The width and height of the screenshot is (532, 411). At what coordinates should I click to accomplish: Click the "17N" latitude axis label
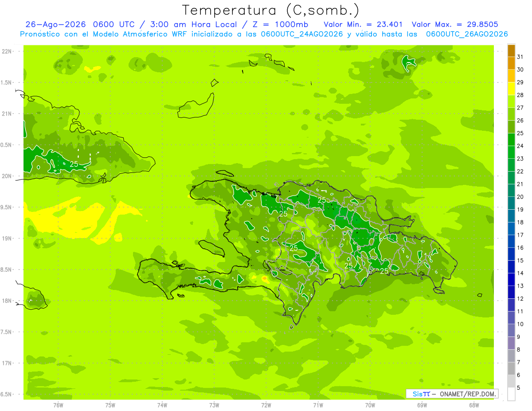coord(7,363)
